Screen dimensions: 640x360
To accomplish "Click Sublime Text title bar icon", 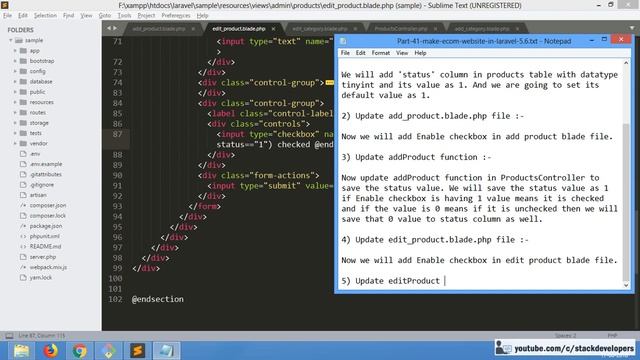I will [x=5, y=5].
